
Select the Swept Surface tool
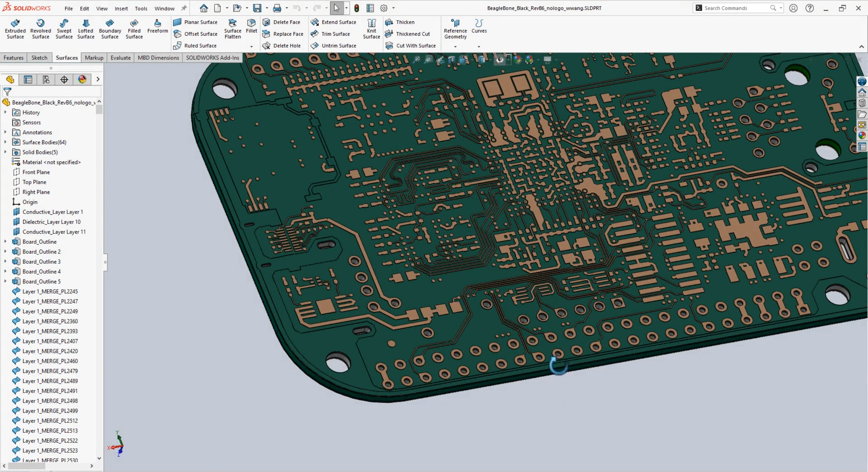click(x=64, y=28)
